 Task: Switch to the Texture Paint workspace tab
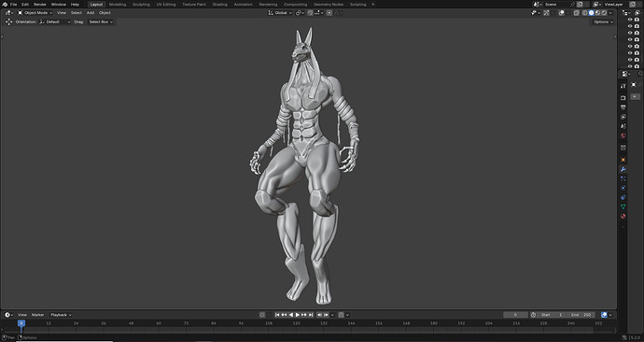click(x=194, y=4)
